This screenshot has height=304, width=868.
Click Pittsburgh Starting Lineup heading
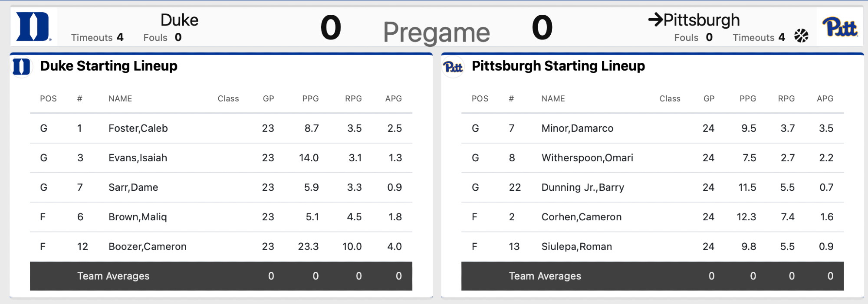(x=558, y=66)
